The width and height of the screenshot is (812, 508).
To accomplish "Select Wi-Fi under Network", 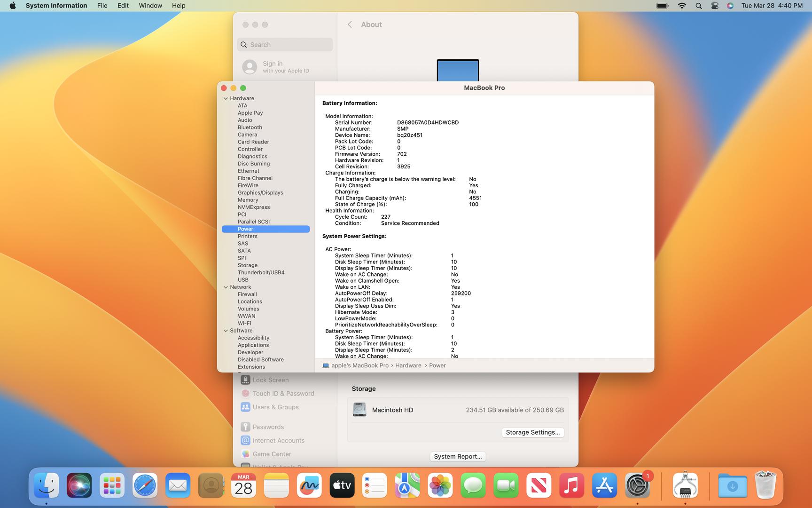I will pyautogui.click(x=244, y=324).
